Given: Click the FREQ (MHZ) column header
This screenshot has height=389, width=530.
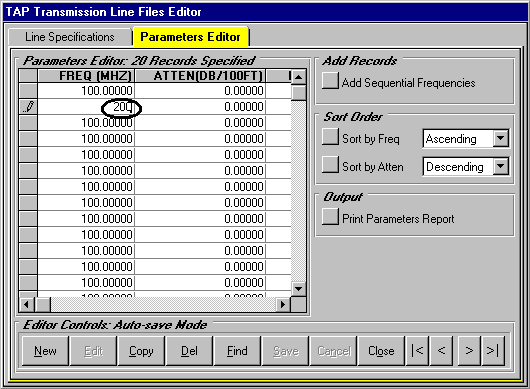Looking at the screenshot, I should point(87,76).
